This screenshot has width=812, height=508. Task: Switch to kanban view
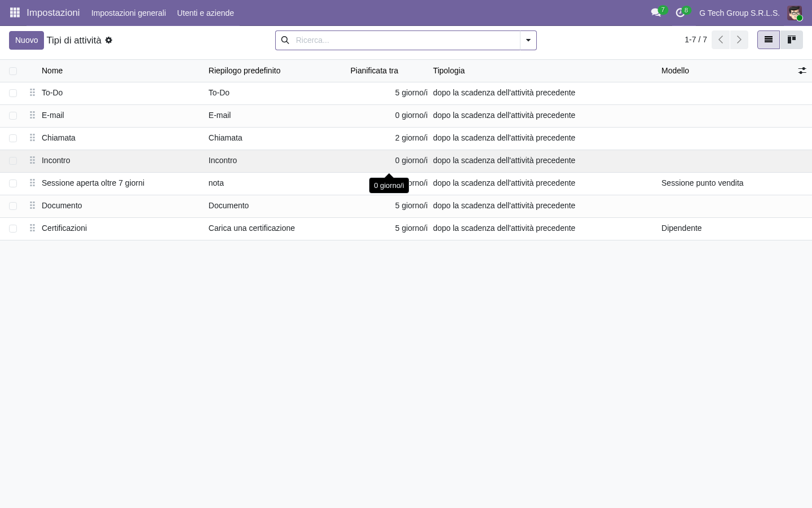pyautogui.click(x=791, y=40)
